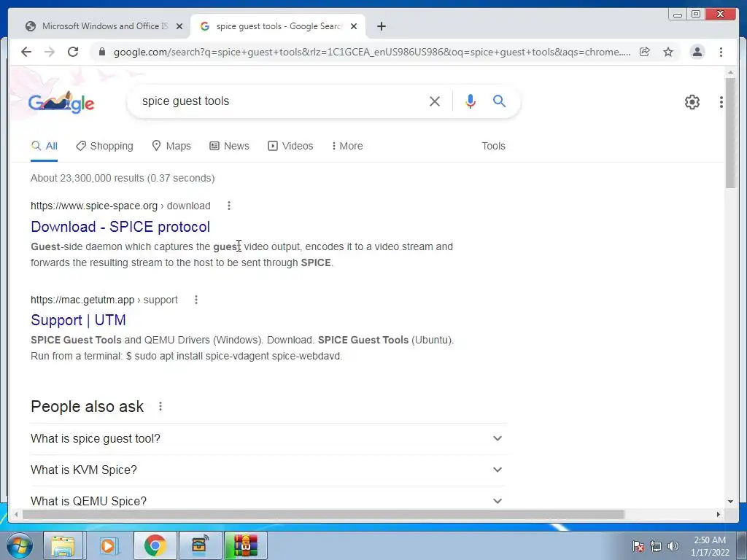Viewport: 747px width, 560px height.
Task: Open a new tab with plus button
Action: click(x=381, y=26)
